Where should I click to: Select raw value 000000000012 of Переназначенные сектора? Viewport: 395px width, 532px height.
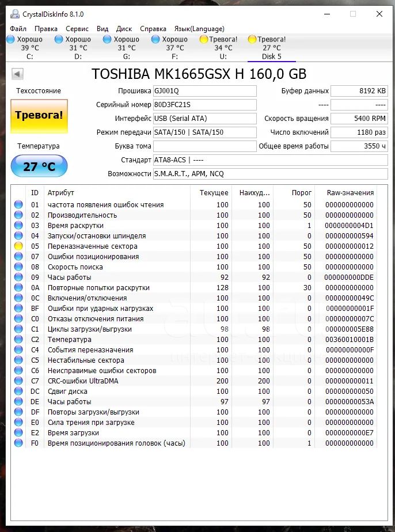coord(349,246)
